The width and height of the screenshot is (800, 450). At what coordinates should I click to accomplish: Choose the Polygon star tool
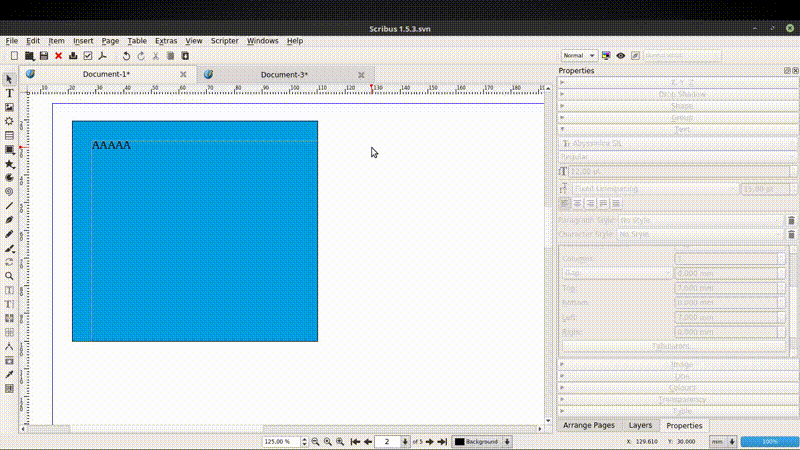[x=10, y=163]
